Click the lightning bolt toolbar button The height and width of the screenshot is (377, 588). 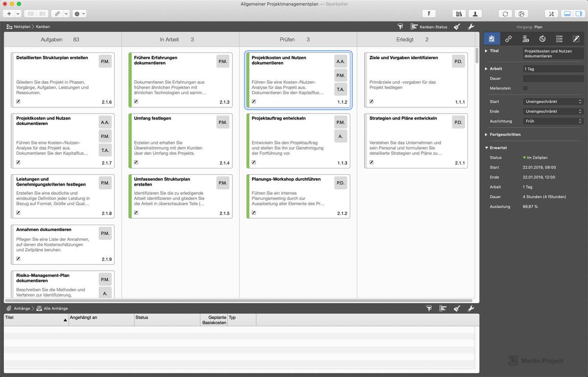tap(429, 14)
